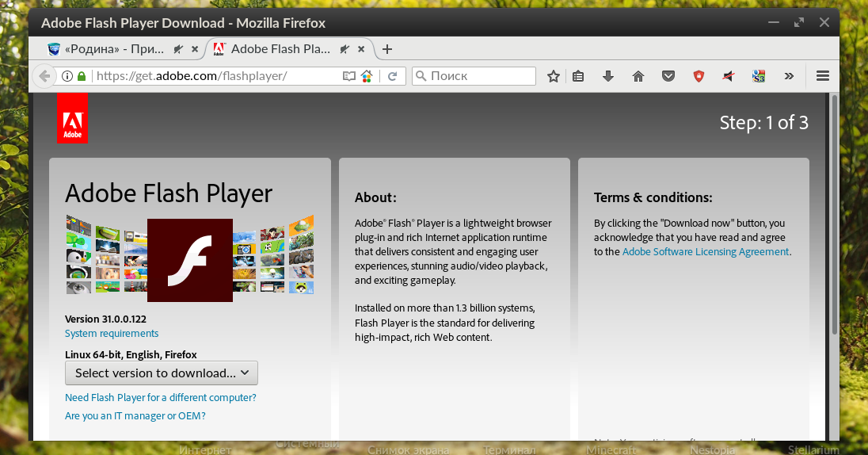Expand the Select version to download dropdown
The height and width of the screenshot is (455, 868).
coord(161,373)
